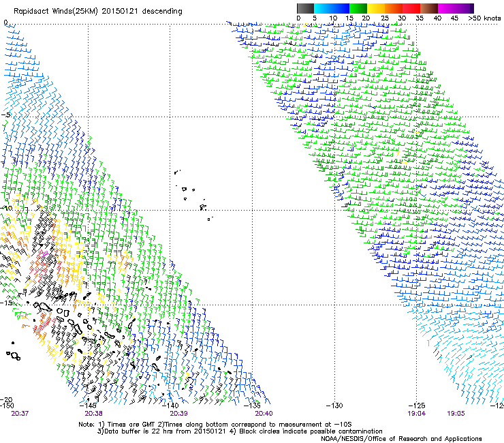The width and height of the screenshot is (504, 443).
Task: Click the '-5' latitude axis label
Action: (x=6, y=114)
